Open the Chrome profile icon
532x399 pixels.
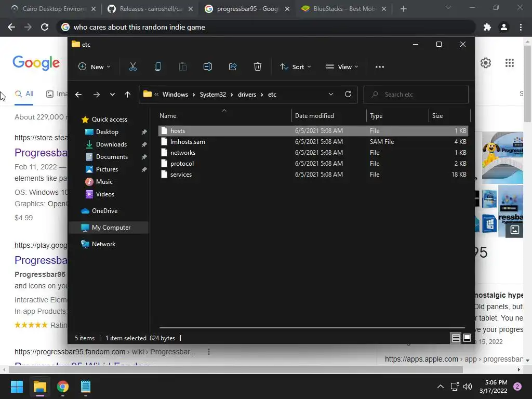tap(504, 27)
